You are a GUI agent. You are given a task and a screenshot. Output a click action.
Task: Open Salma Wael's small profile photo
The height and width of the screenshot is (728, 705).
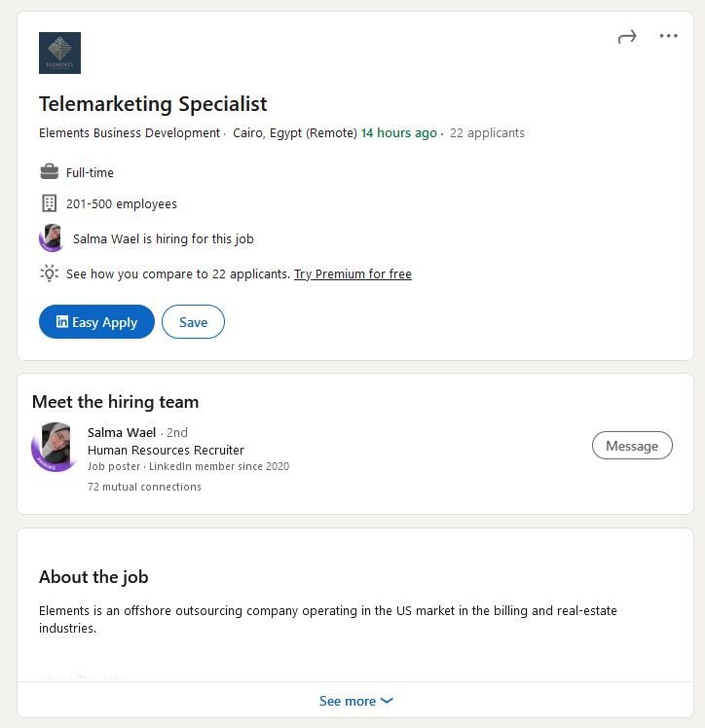coord(52,237)
